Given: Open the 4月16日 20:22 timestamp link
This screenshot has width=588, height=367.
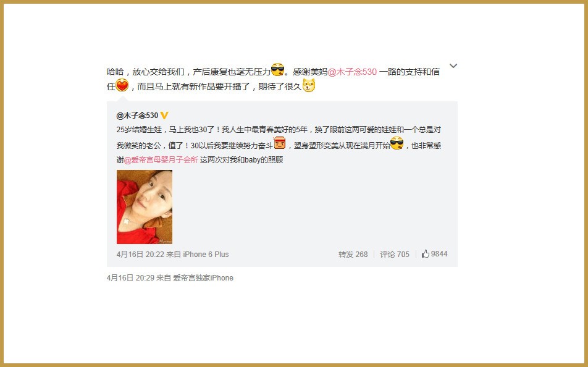Looking at the screenshot, I should pyautogui.click(x=140, y=255).
